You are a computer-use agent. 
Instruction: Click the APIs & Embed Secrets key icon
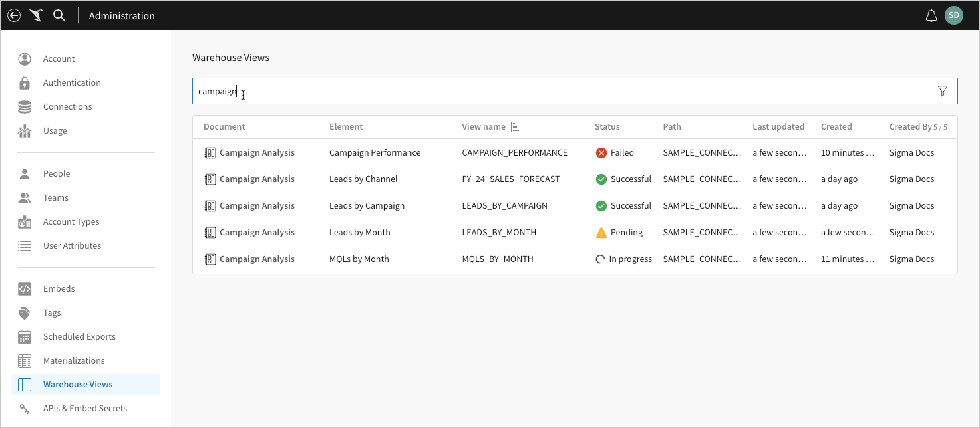25,409
